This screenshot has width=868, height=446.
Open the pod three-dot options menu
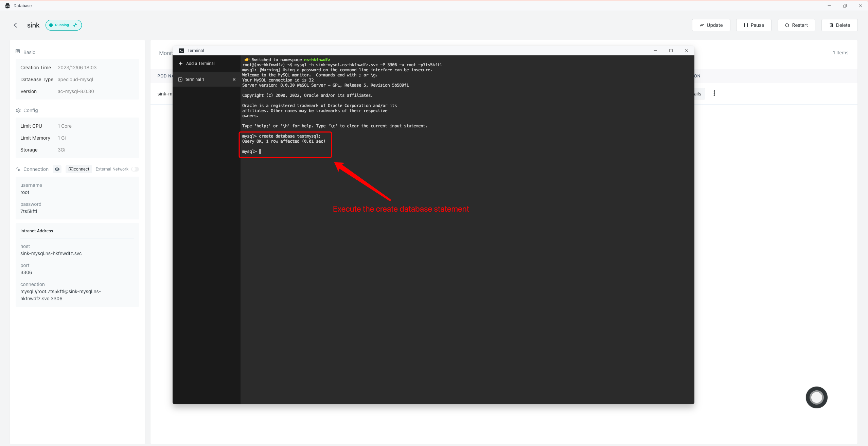714,93
